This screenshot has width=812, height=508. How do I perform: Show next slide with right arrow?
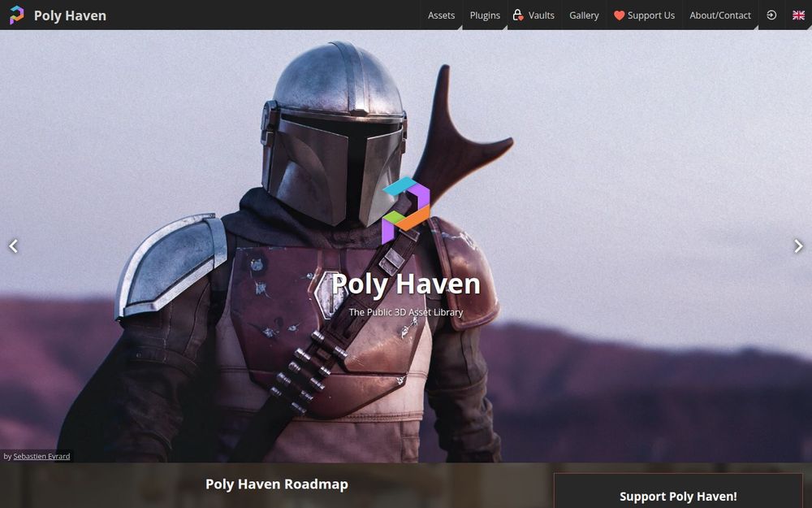[798, 246]
